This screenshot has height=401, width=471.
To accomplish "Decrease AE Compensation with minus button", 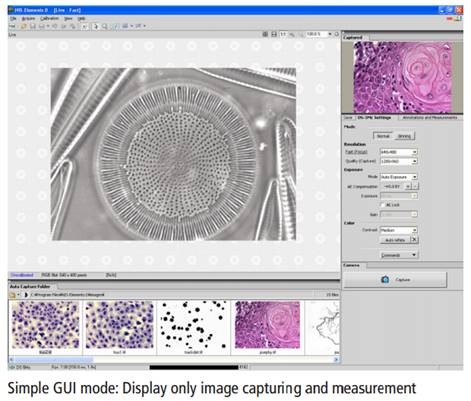I will (416, 187).
